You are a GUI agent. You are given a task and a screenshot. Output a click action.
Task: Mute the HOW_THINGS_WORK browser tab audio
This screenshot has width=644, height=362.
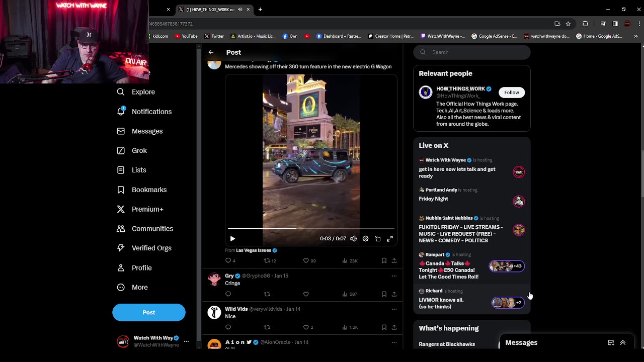(240, 10)
